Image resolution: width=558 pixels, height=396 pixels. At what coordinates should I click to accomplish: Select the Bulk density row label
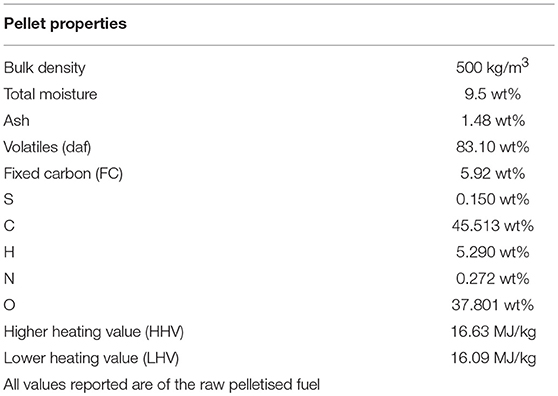pos(44,68)
